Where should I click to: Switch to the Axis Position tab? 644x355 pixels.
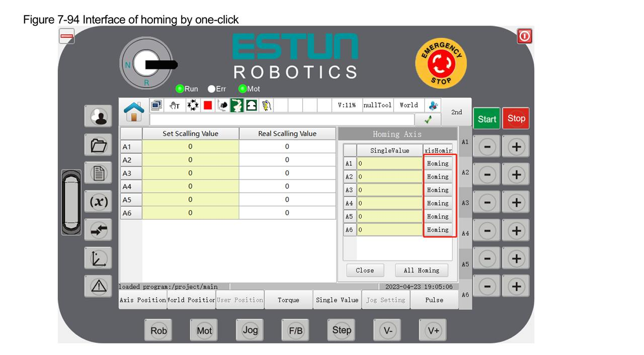(x=143, y=300)
